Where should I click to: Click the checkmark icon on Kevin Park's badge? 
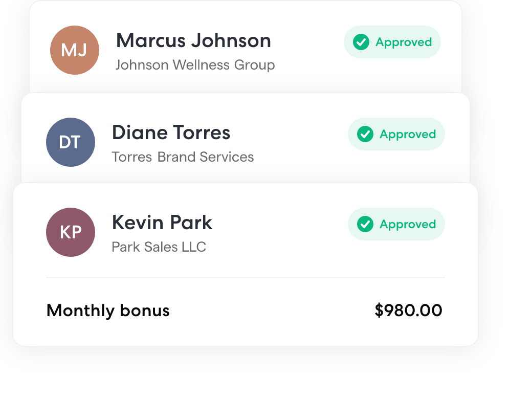coord(366,224)
